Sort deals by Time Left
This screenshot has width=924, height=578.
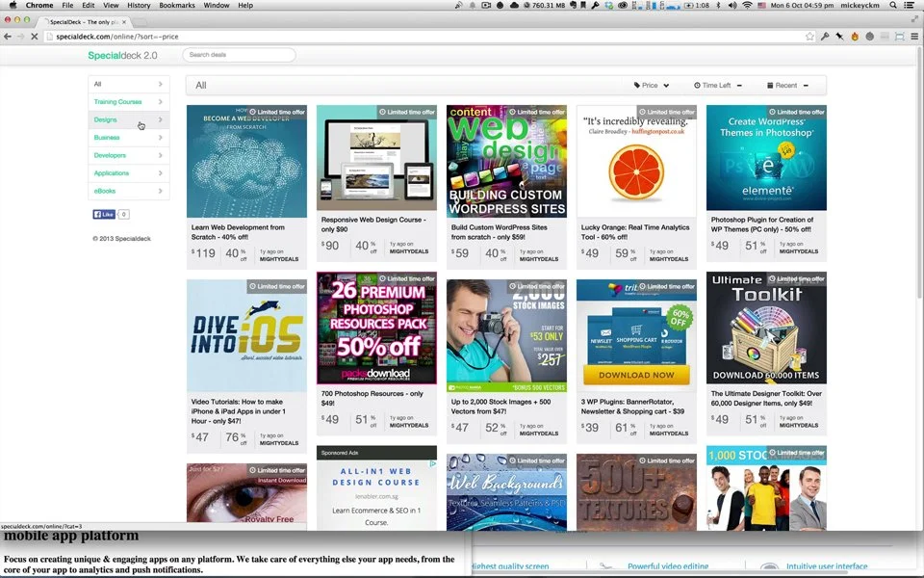click(x=718, y=86)
